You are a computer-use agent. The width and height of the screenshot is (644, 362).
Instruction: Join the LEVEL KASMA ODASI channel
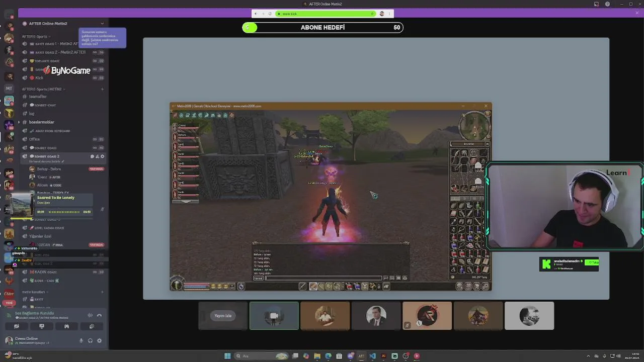tap(63, 228)
